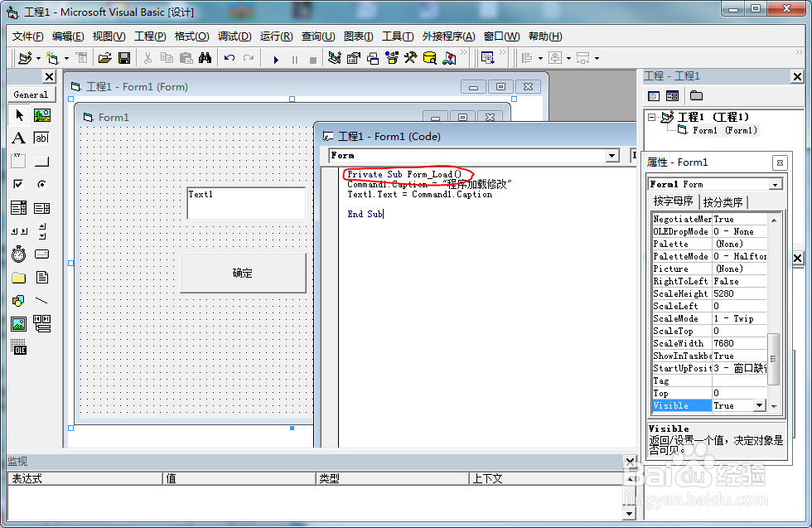This screenshot has width=812, height=528.
Task: Undo the last action in toolbar
Action: click(230, 58)
